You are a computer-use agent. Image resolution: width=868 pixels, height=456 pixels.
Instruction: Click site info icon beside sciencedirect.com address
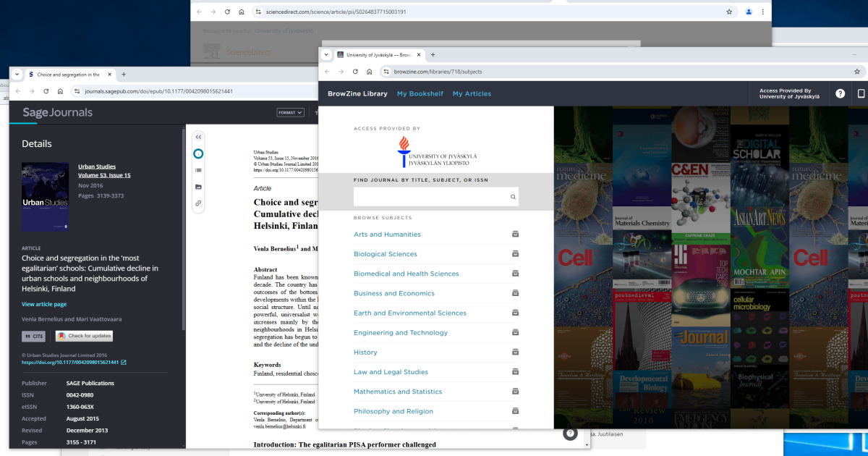pos(258,12)
